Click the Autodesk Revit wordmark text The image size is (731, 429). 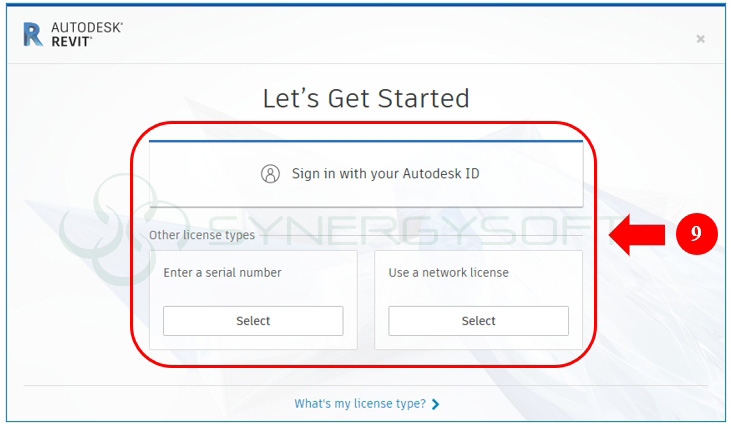(86, 35)
